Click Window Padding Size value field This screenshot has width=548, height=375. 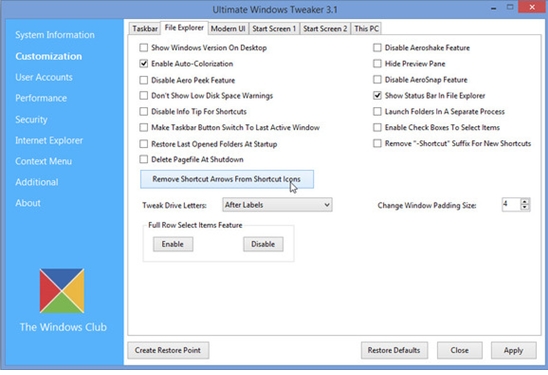pos(511,205)
